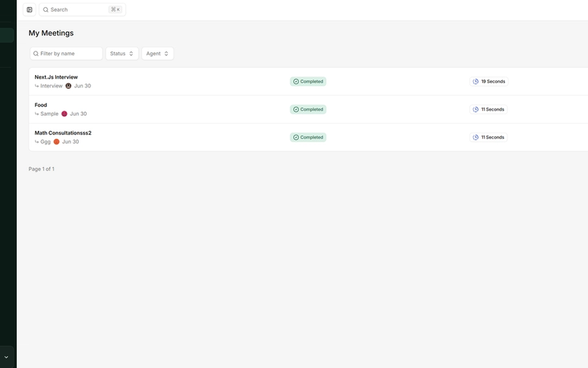Click the search magnifier icon in top bar
This screenshot has width=588, height=368.
pyautogui.click(x=46, y=10)
